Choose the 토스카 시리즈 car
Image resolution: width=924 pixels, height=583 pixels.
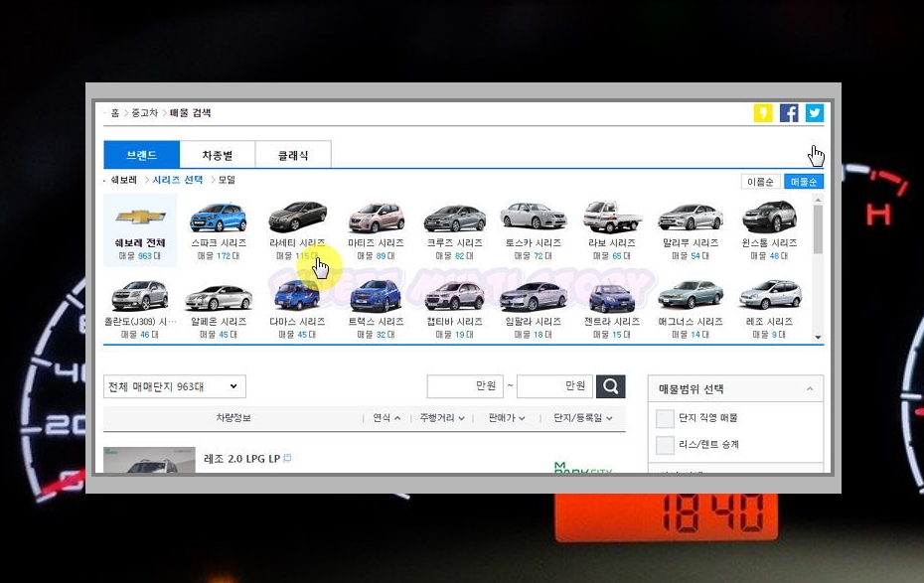coord(534,230)
